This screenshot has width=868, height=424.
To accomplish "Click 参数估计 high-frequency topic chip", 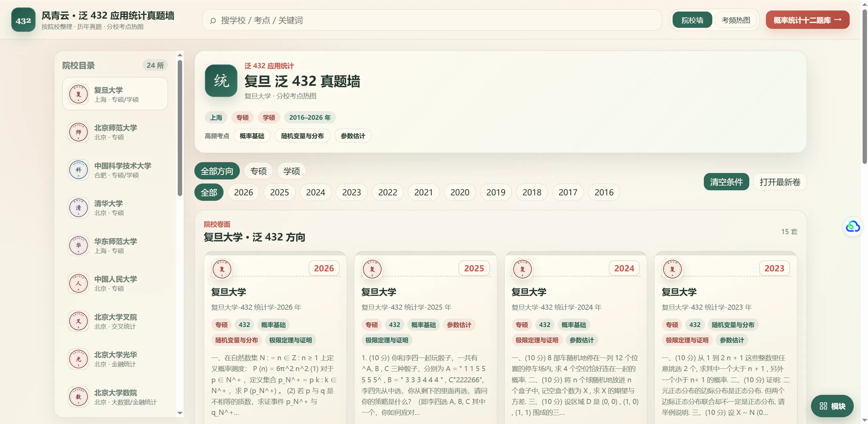I will pyautogui.click(x=353, y=136).
